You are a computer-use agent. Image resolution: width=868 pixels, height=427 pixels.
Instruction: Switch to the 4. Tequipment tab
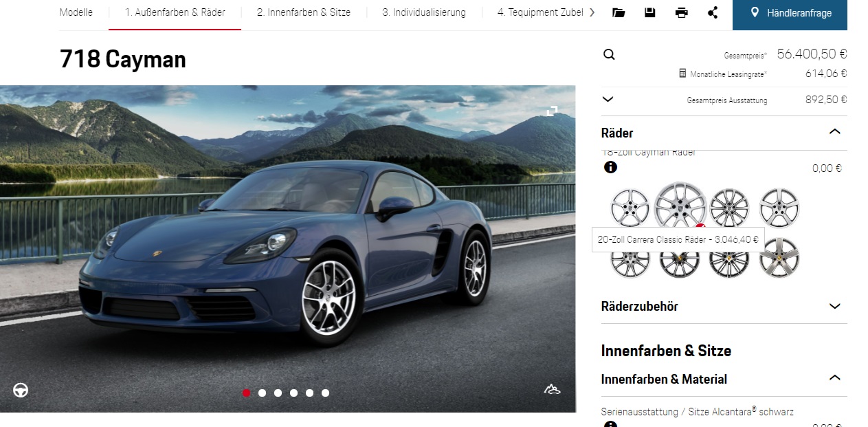(540, 12)
